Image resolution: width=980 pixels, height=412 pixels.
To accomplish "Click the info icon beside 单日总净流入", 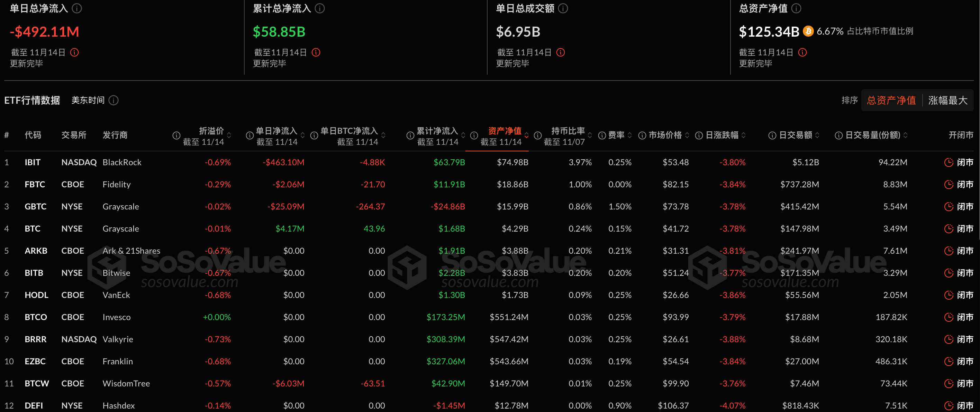I will point(78,8).
